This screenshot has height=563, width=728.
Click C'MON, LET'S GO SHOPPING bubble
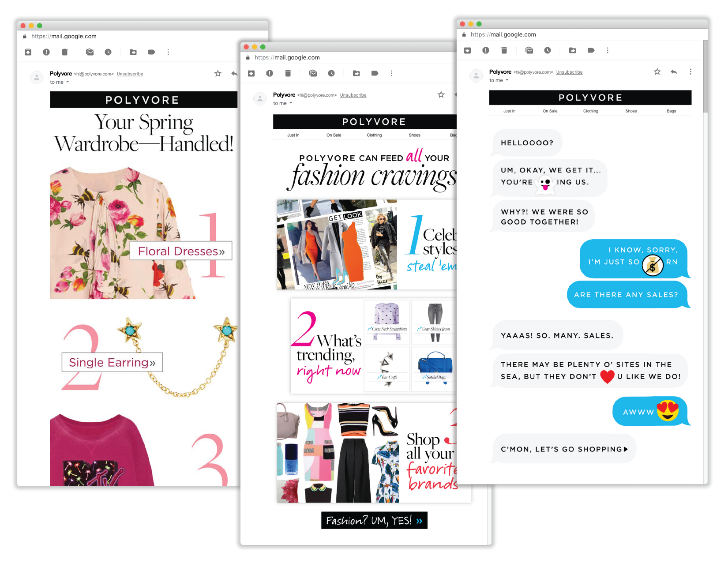[x=564, y=449]
